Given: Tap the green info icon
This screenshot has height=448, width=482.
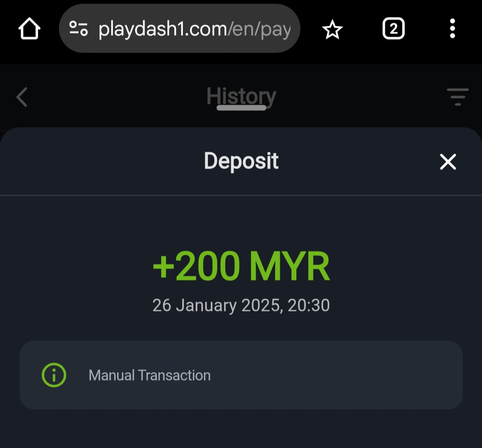Looking at the screenshot, I should [x=54, y=375].
